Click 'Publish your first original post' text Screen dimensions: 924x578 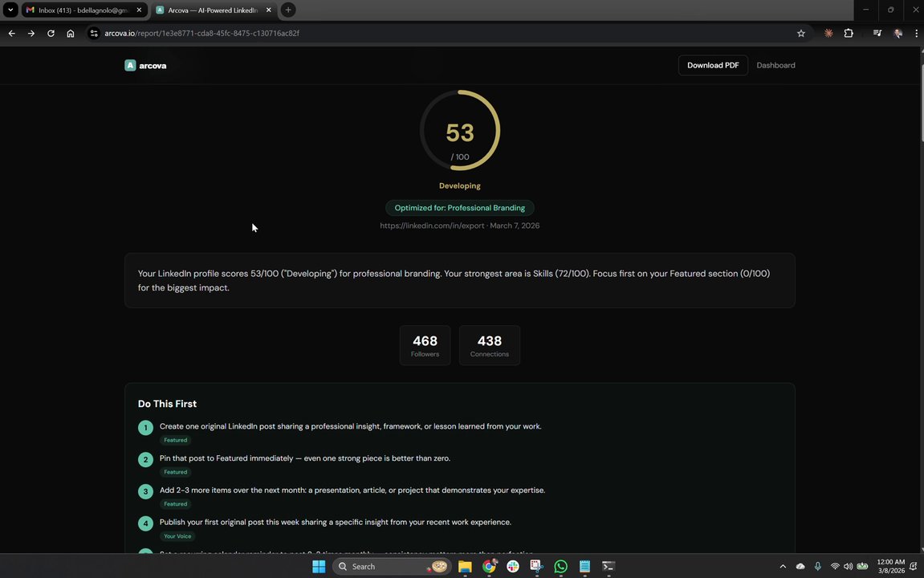(336, 522)
